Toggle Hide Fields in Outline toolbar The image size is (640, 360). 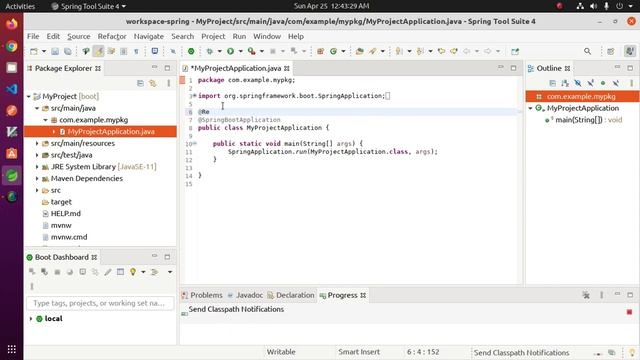tap(578, 83)
